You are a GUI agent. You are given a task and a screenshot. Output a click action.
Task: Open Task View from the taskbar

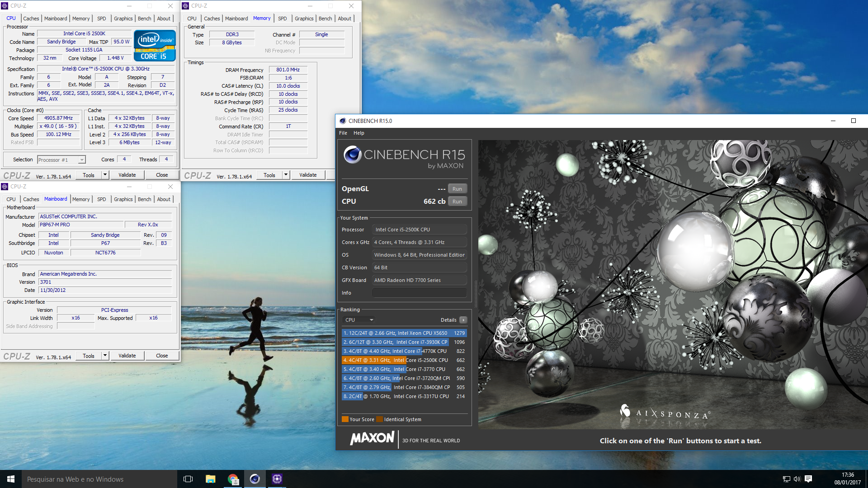(x=188, y=479)
